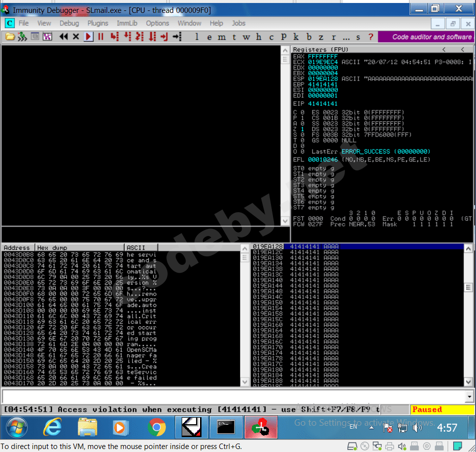Click the Hex dump column header

tap(79, 247)
